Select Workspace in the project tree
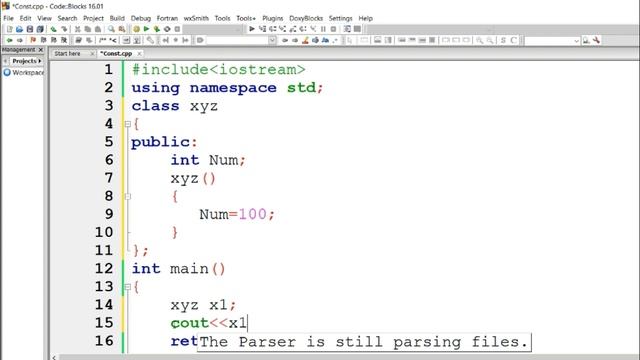 [27, 72]
